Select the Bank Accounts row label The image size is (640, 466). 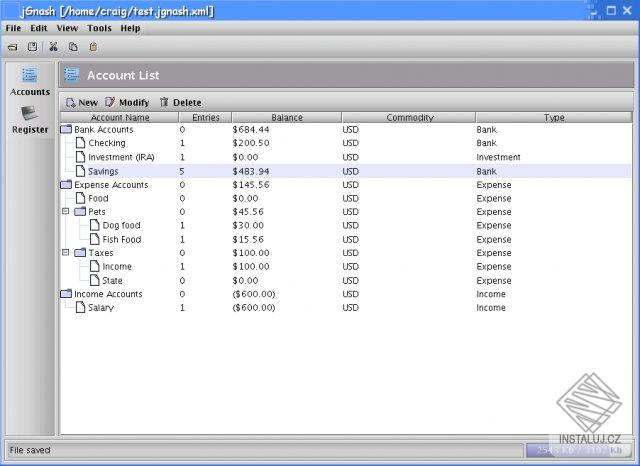coord(104,129)
